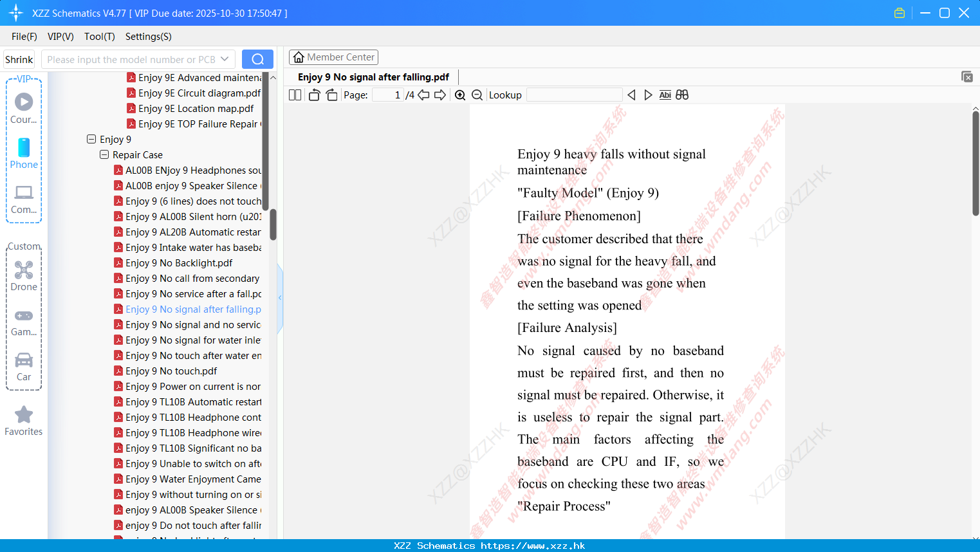This screenshot has height=552, width=980.
Task: Click the XZZ Schematics app logo
Action: click(16, 13)
